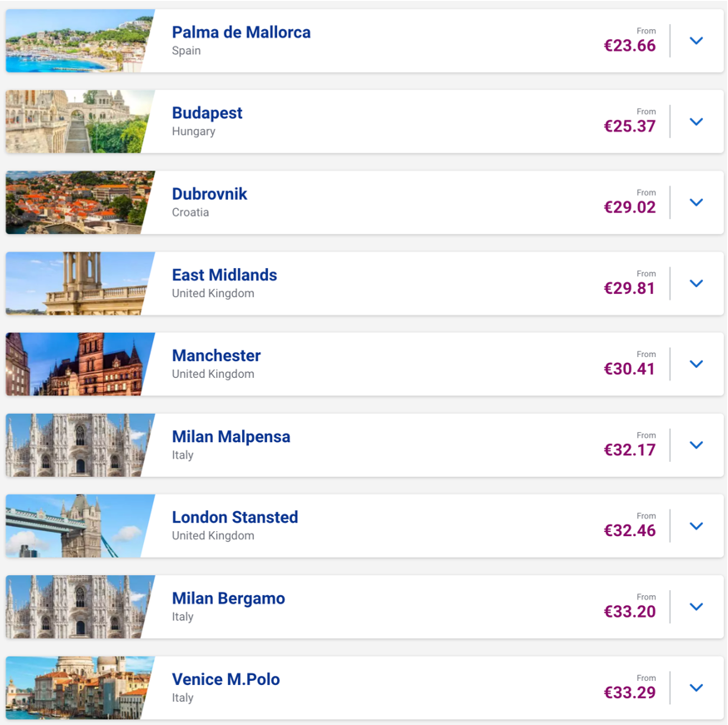Expand the Palma de Mallorca fare details
728x725 pixels.
click(696, 40)
